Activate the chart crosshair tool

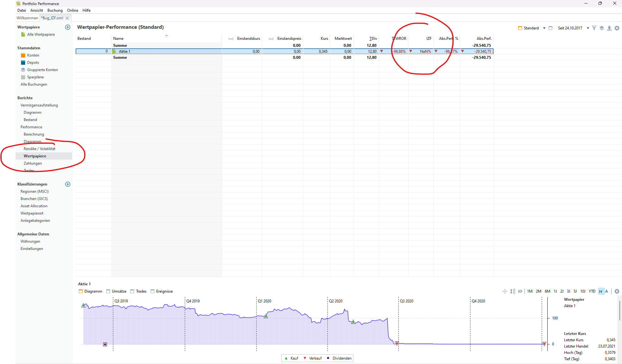click(x=505, y=291)
